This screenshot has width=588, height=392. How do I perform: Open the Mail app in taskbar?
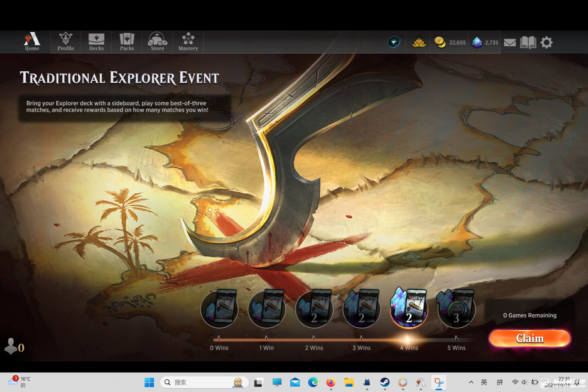(295, 382)
